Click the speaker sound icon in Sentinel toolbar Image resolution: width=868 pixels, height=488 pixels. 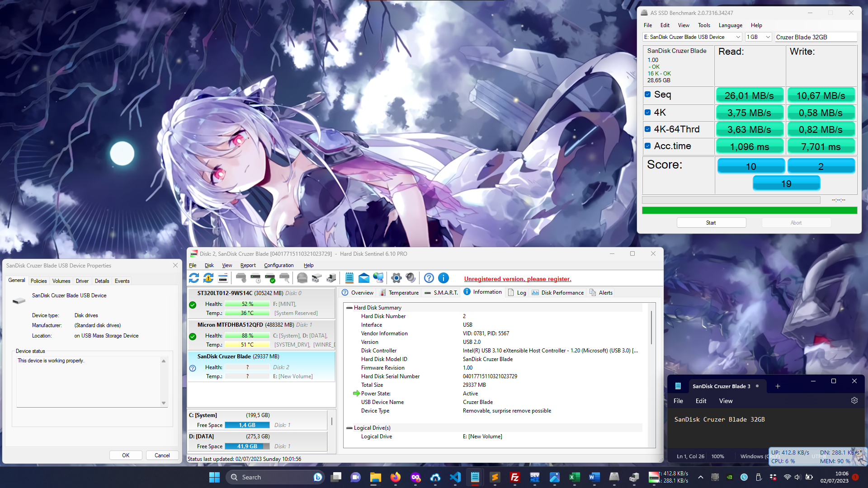pos(411,278)
